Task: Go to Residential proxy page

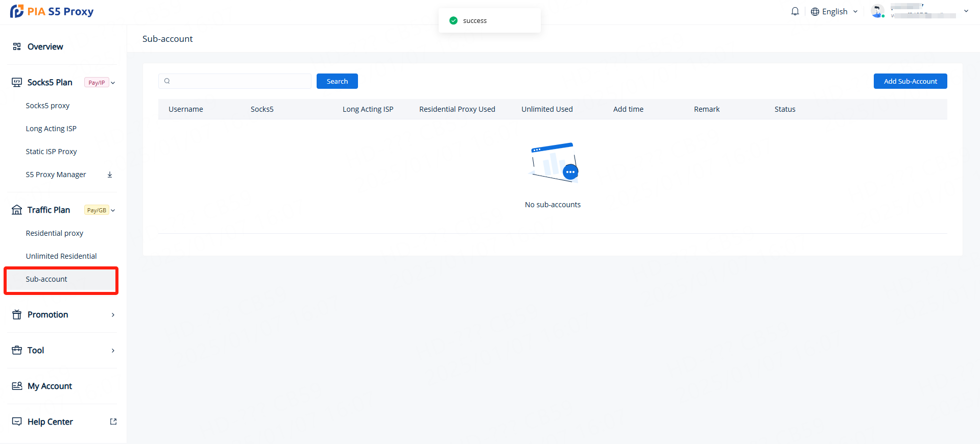Action: [55, 233]
